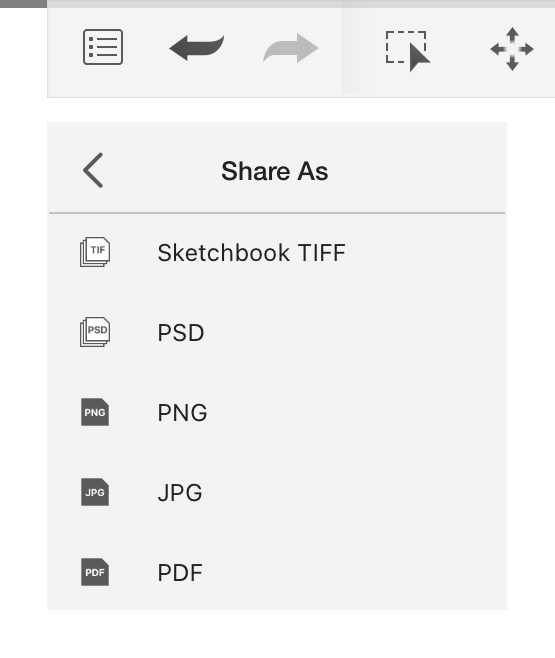Activate the Selection tool

tap(408, 50)
